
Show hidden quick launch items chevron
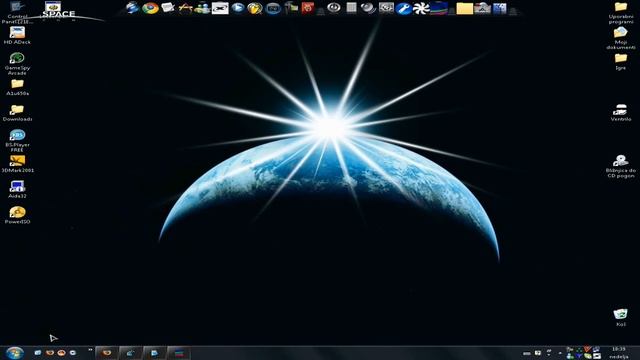point(90,350)
